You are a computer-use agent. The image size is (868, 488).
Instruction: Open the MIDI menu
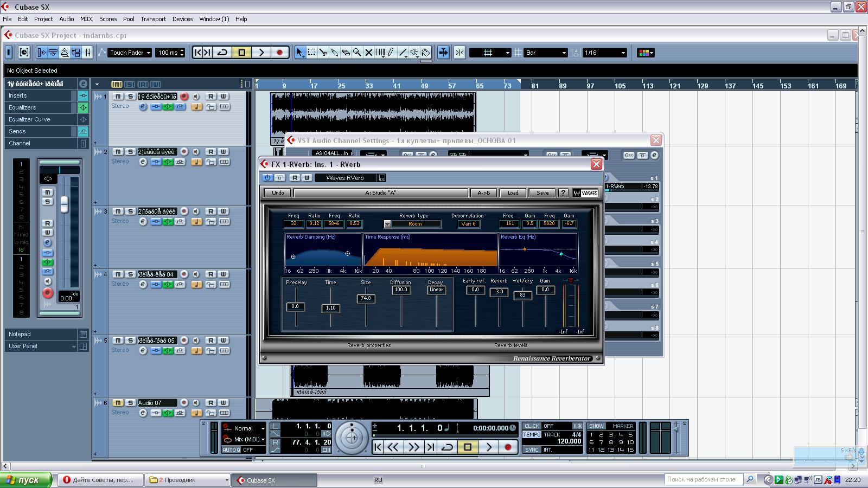87,19
